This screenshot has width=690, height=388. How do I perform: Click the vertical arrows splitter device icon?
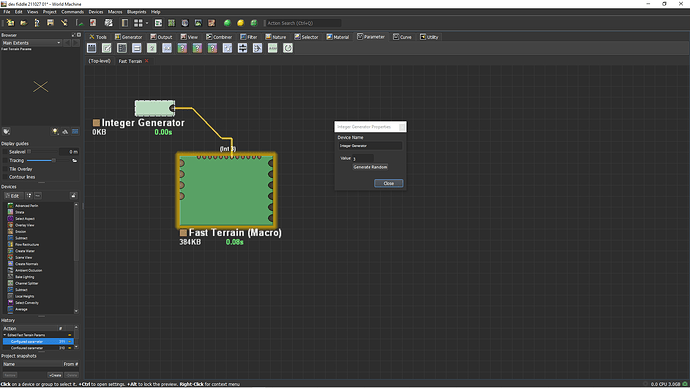tap(242, 48)
